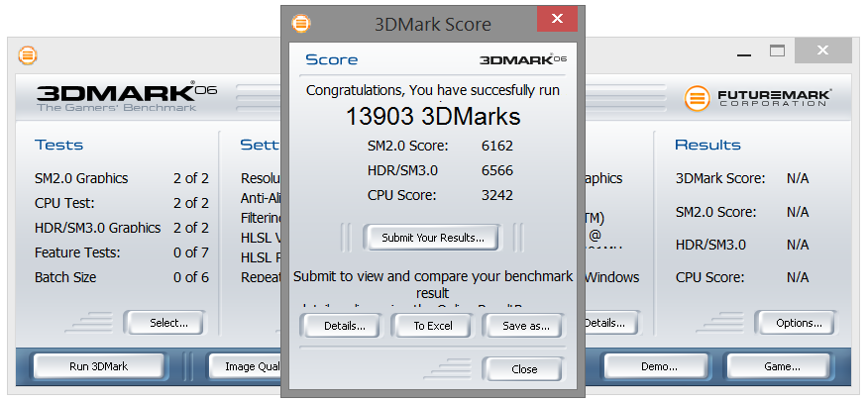Submit your benchmark results online
The width and height of the screenshot is (868, 402).
432,238
